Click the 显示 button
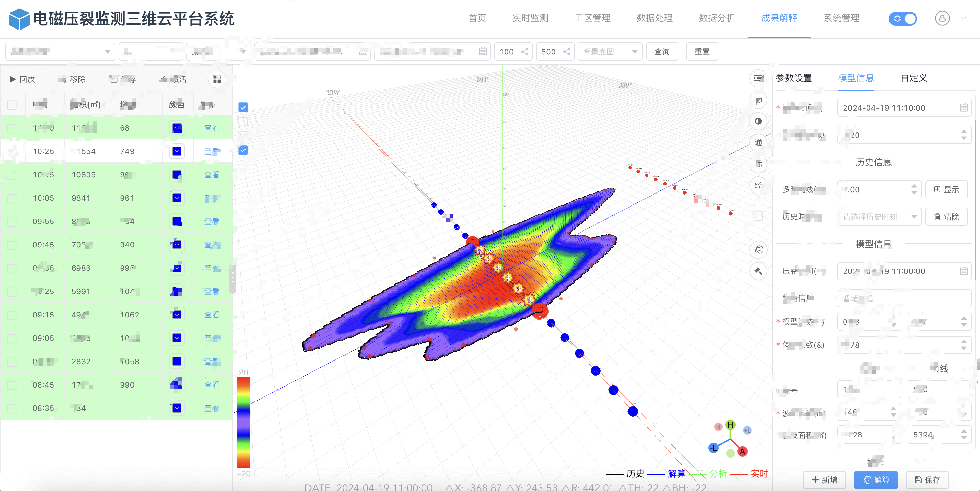Screen dimensions: 980x491 pyautogui.click(x=947, y=189)
